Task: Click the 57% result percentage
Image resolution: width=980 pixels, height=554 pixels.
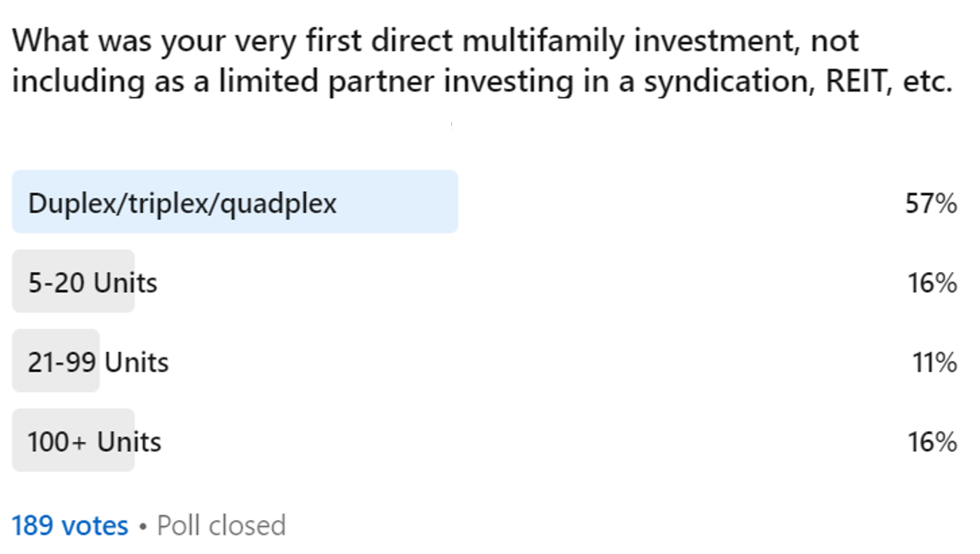Action: [x=931, y=204]
